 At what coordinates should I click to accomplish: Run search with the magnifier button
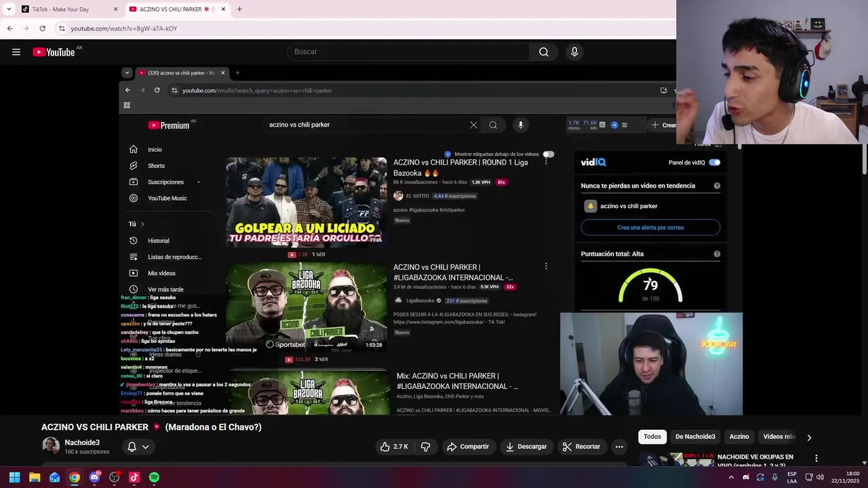click(x=544, y=52)
